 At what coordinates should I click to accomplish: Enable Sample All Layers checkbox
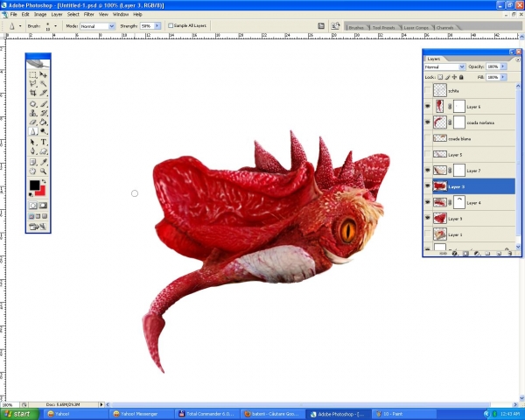tap(171, 25)
